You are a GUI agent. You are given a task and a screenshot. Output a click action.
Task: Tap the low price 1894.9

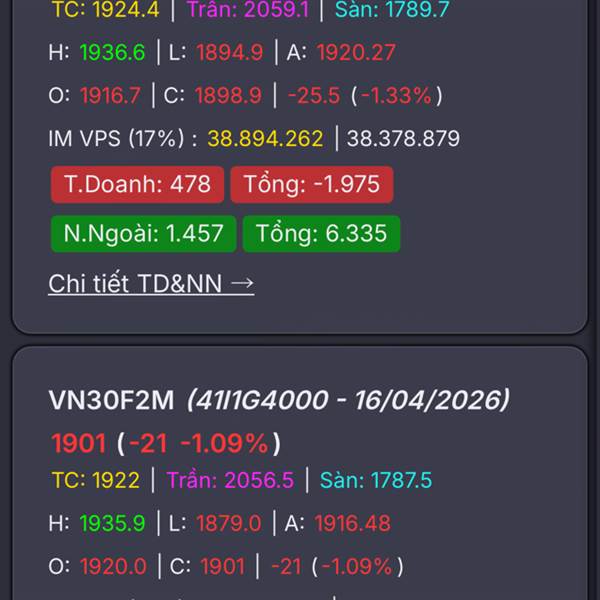point(230,52)
